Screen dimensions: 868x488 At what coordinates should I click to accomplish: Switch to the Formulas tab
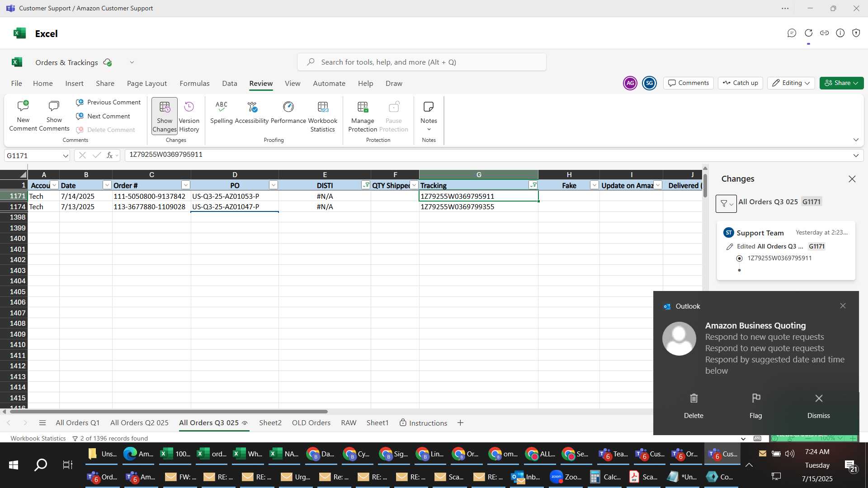pos(194,84)
